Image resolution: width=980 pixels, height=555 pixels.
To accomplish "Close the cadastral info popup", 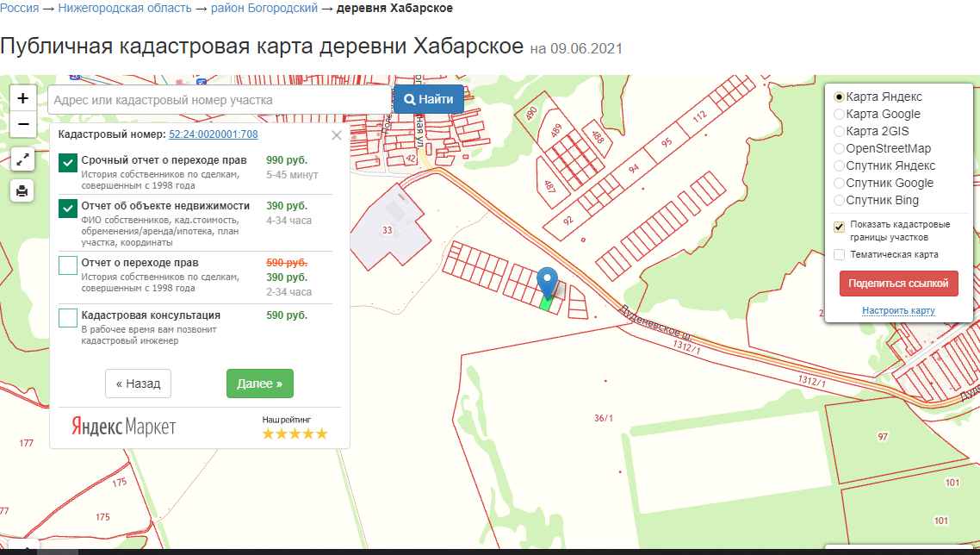I will click(336, 135).
